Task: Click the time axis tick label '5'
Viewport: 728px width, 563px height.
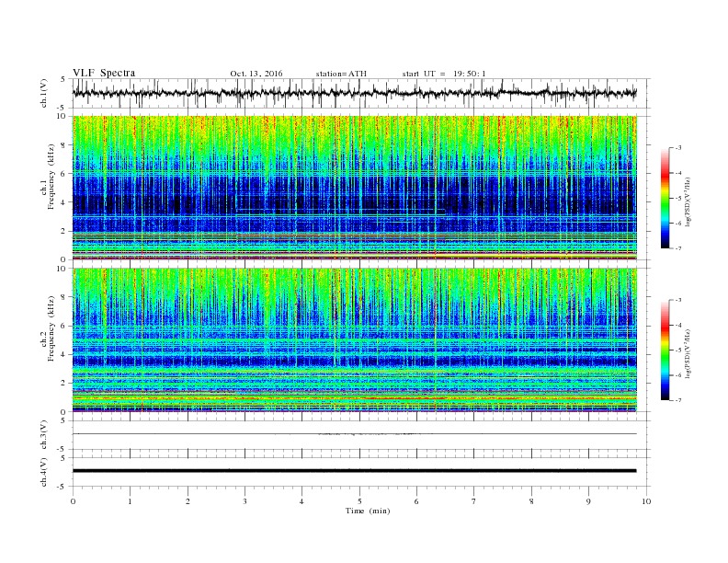Action: pos(359,501)
